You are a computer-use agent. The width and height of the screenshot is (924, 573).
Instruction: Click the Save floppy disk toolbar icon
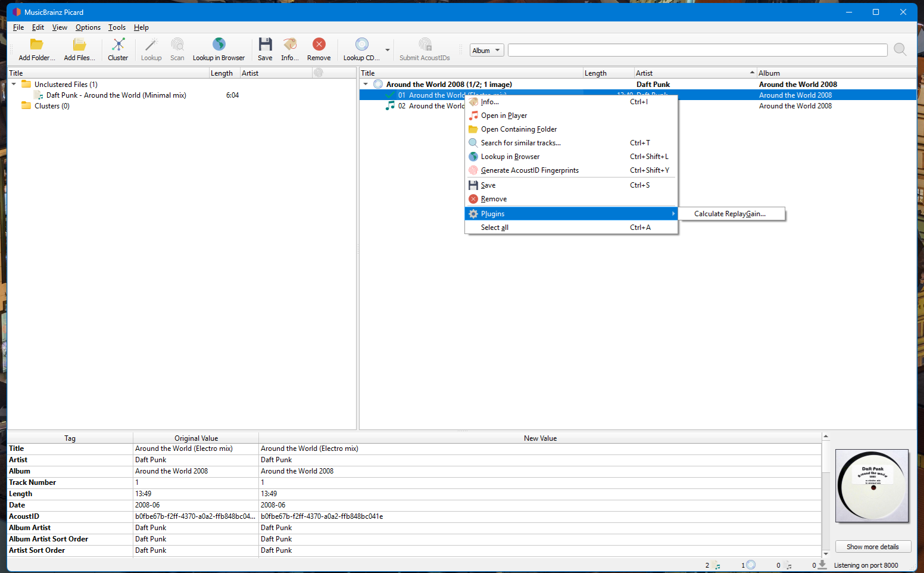[265, 45]
